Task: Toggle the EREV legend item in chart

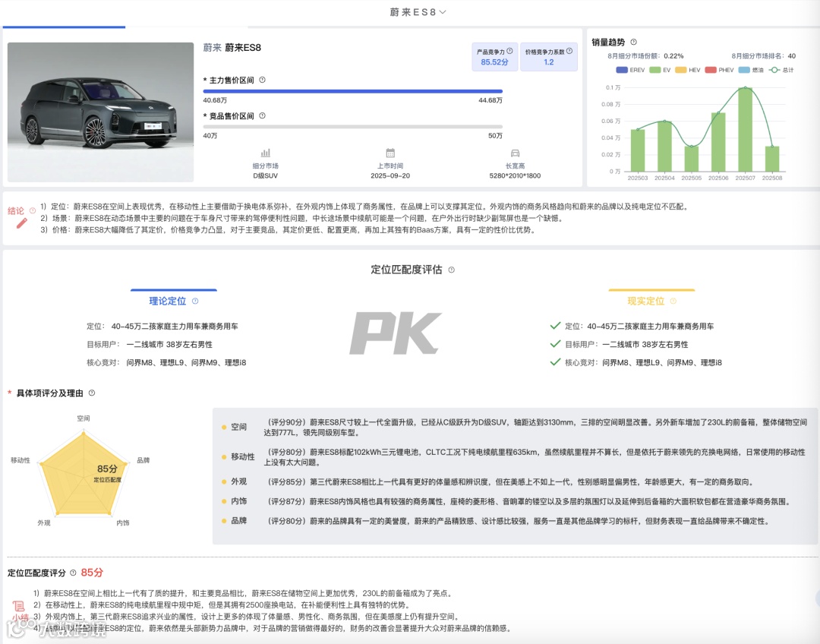Action: [630, 70]
